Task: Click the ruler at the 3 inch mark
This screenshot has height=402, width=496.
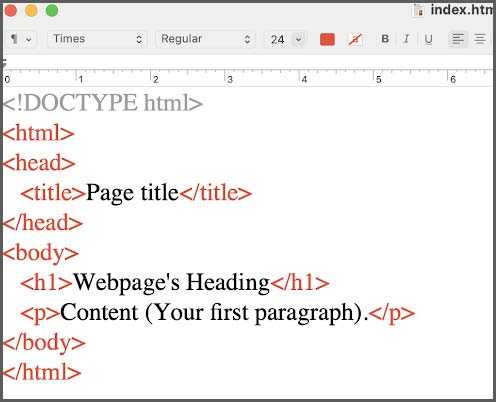Action: 230,79
